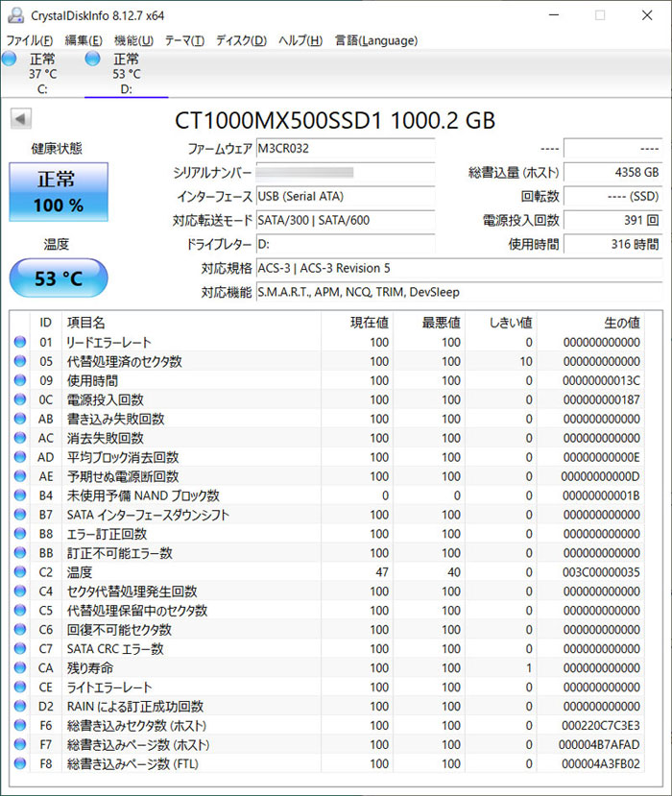The width and height of the screenshot is (672, 796).
Task: Click the rotation rate value ---- (SSD)
Action: click(613, 197)
